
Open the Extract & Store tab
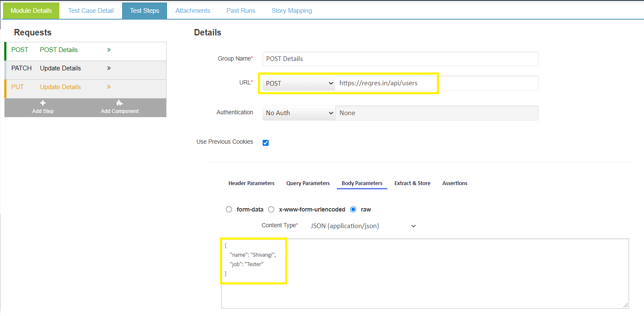(x=413, y=183)
